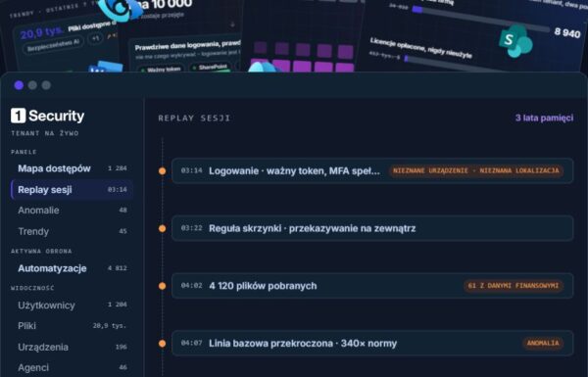The image size is (588, 377).
Task: Go to the Trendy panel
Action: pos(72,231)
